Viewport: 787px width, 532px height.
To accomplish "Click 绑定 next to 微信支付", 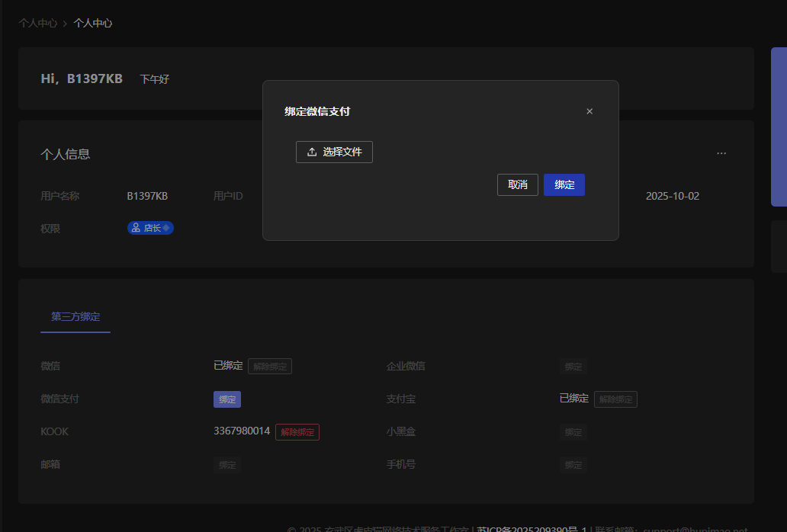I will [227, 399].
